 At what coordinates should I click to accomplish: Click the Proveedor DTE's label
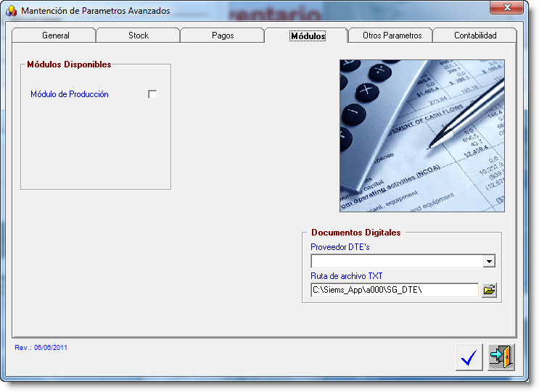pyautogui.click(x=340, y=247)
